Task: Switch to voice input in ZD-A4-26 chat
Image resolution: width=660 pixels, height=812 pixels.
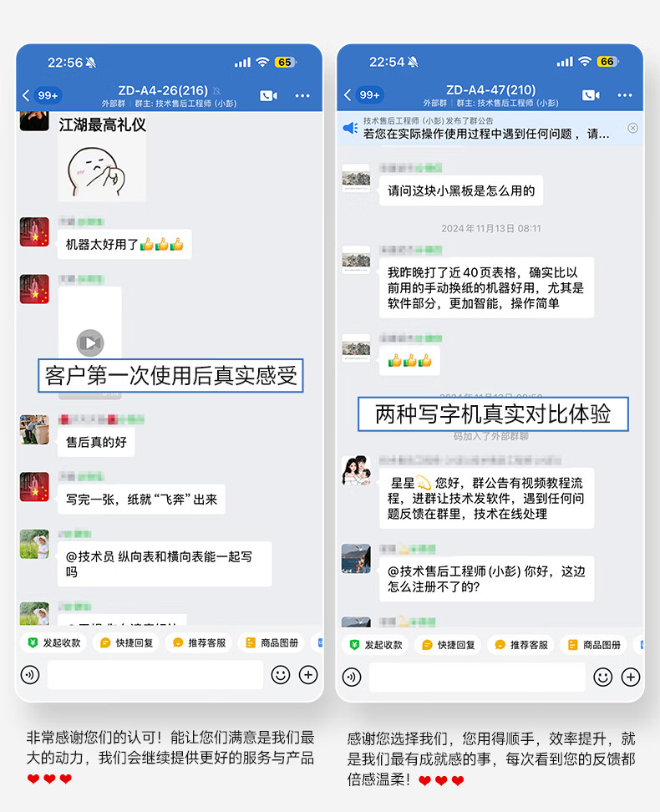Action: pyautogui.click(x=30, y=675)
